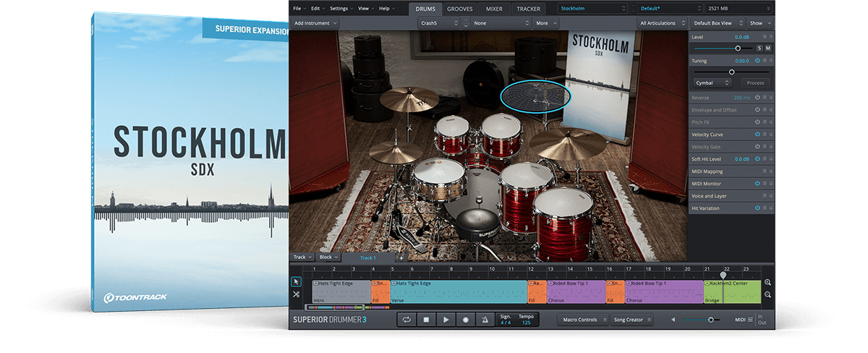Toggle the Velocity Curve power button
This screenshot has width=868, height=353.
coord(757,135)
